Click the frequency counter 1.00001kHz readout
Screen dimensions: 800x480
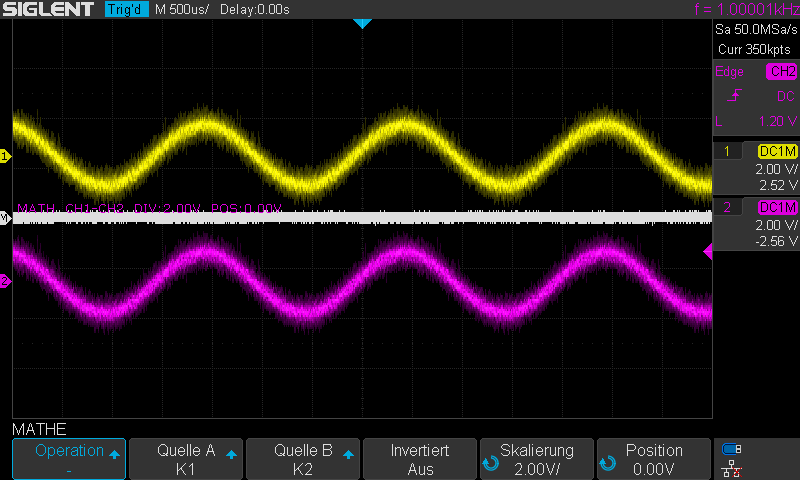pos(746,9)
